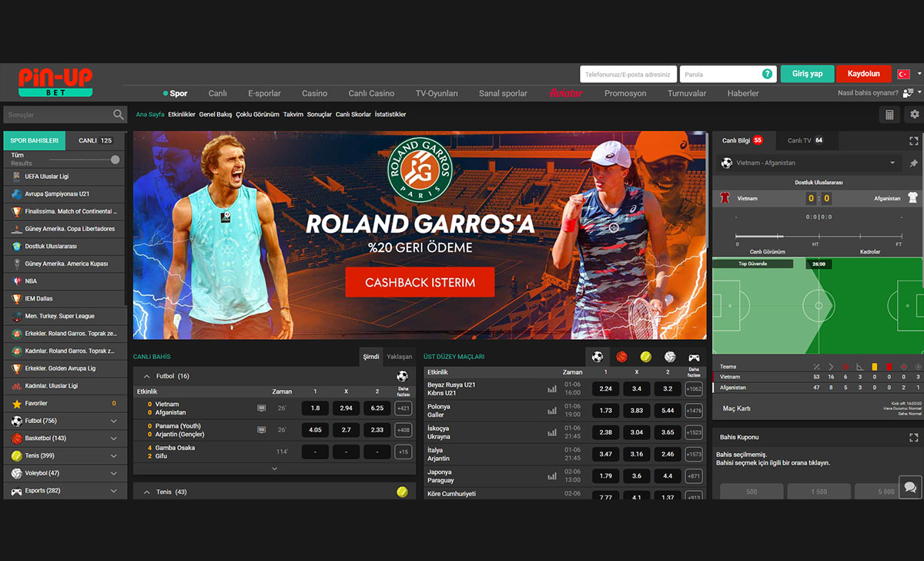924x561 pixels.
Task: Click the Sonuçlar search field
Action: pos(65,115)
